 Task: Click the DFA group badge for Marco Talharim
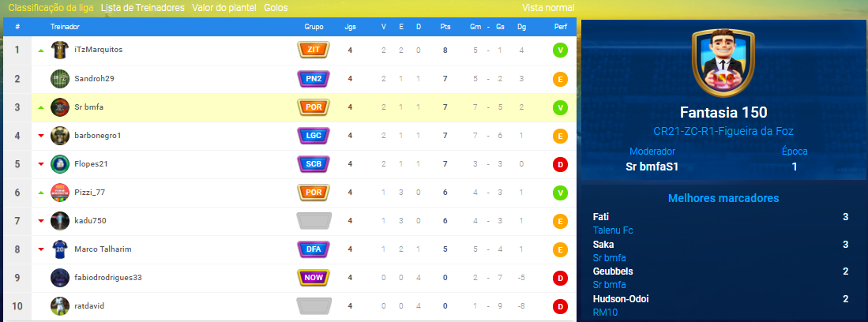coord(314,249)
